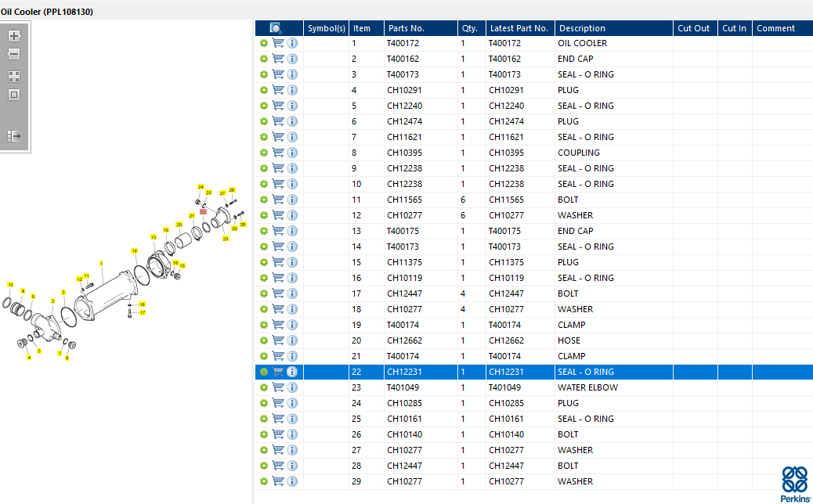Click latest part number CH10285

point(506,403)
